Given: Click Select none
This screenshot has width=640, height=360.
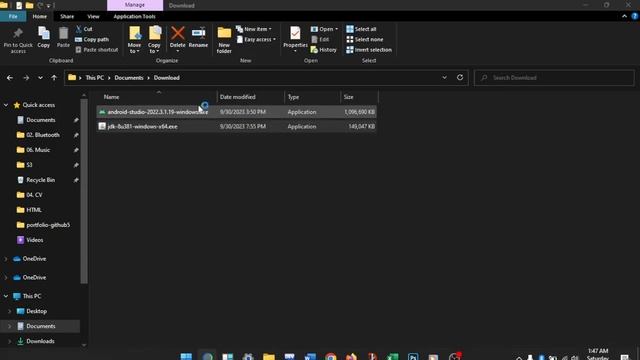Looking at the screenshot, I should click(365, 39).
